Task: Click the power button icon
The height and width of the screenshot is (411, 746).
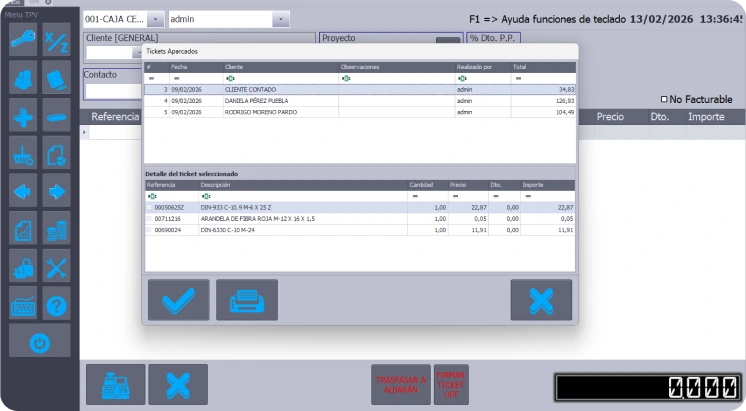Action: pos(39,341)
